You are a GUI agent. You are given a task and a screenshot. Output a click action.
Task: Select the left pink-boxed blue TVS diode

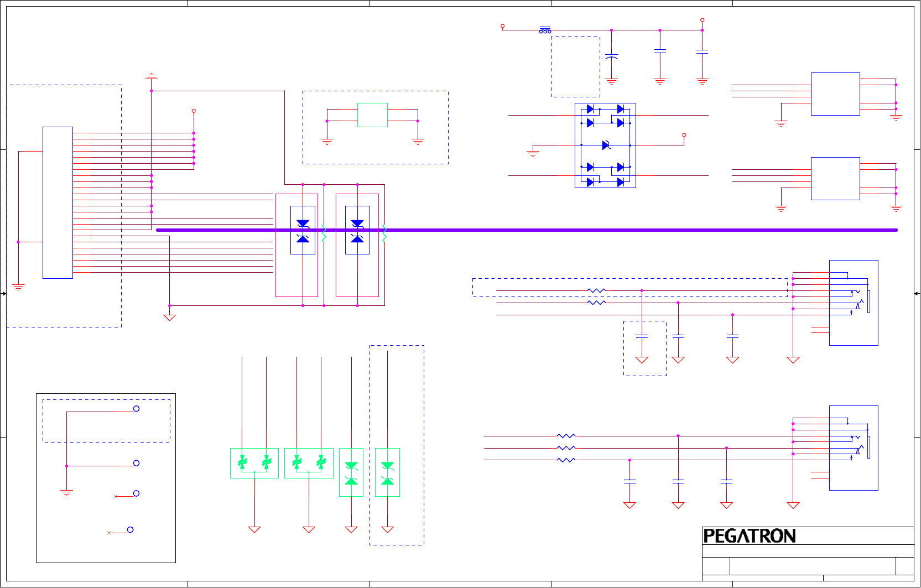(x=303, y=230)
